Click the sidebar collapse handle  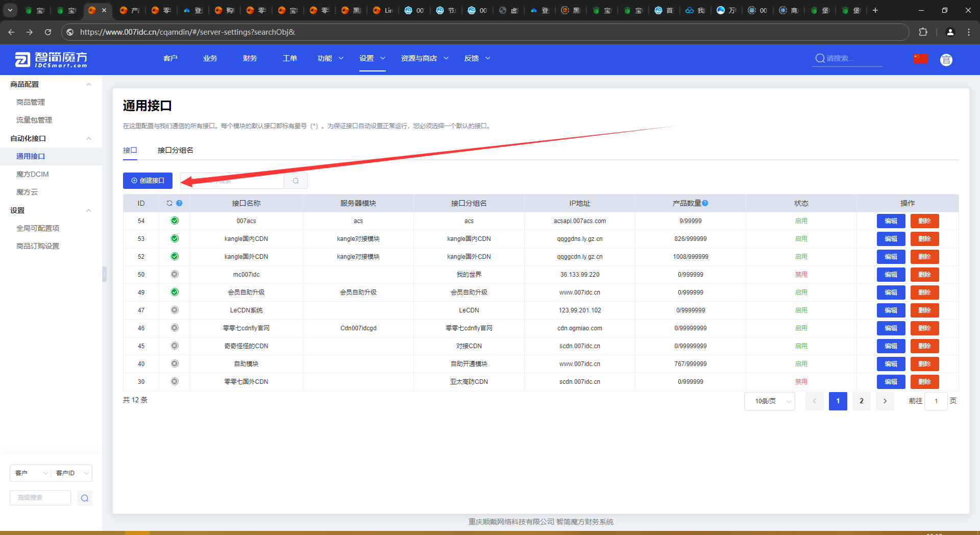[105, 274]
